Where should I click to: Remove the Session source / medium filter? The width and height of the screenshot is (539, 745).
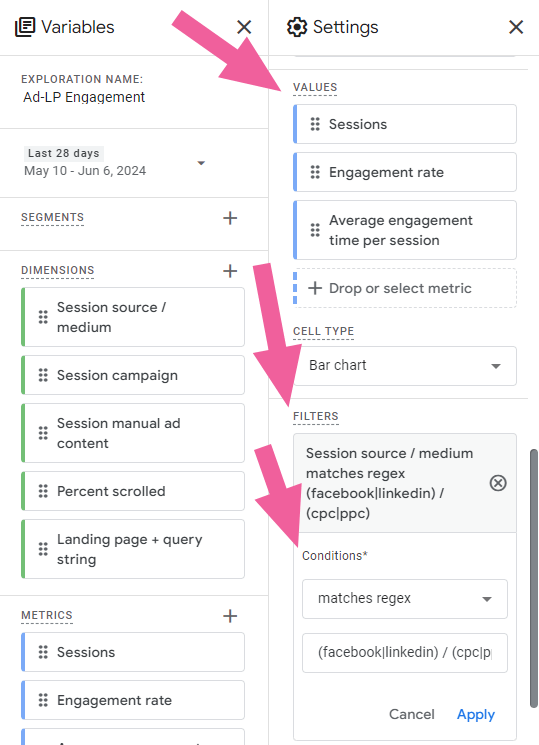(498, 483)
